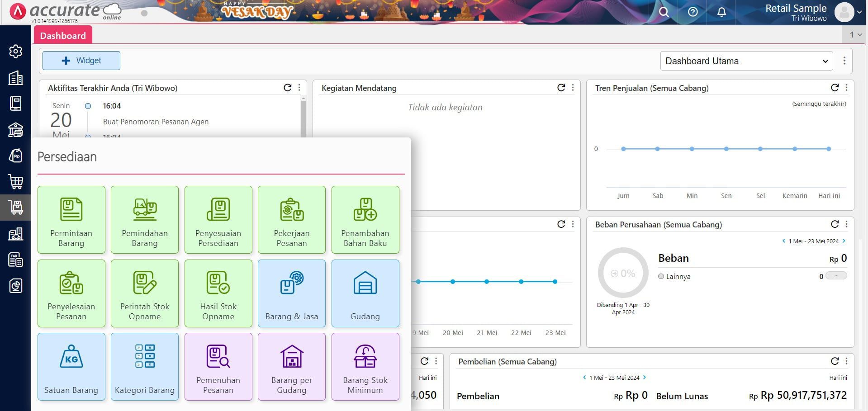Refresh the Kegiatan Mendatang panel
This screenshot has height=411, width=868.
[x=561, y=88]
